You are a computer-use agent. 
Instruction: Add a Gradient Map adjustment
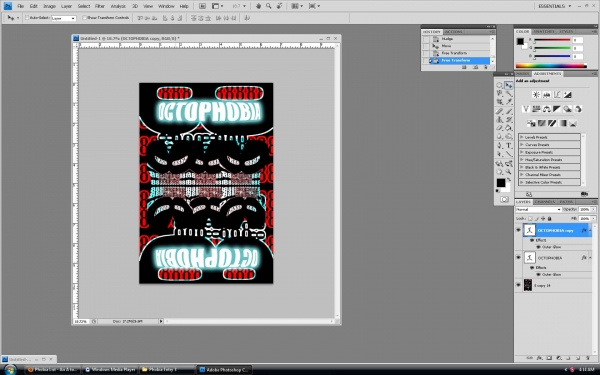562,124
